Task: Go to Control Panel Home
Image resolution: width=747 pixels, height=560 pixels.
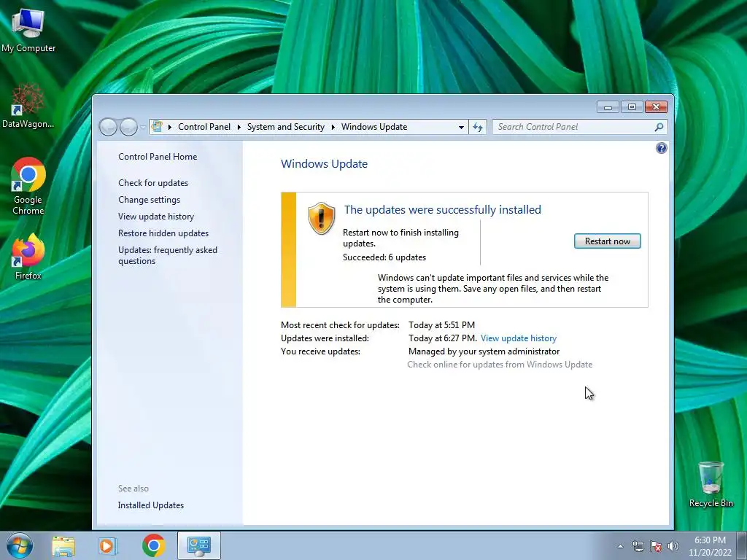Action: (158, 157)
